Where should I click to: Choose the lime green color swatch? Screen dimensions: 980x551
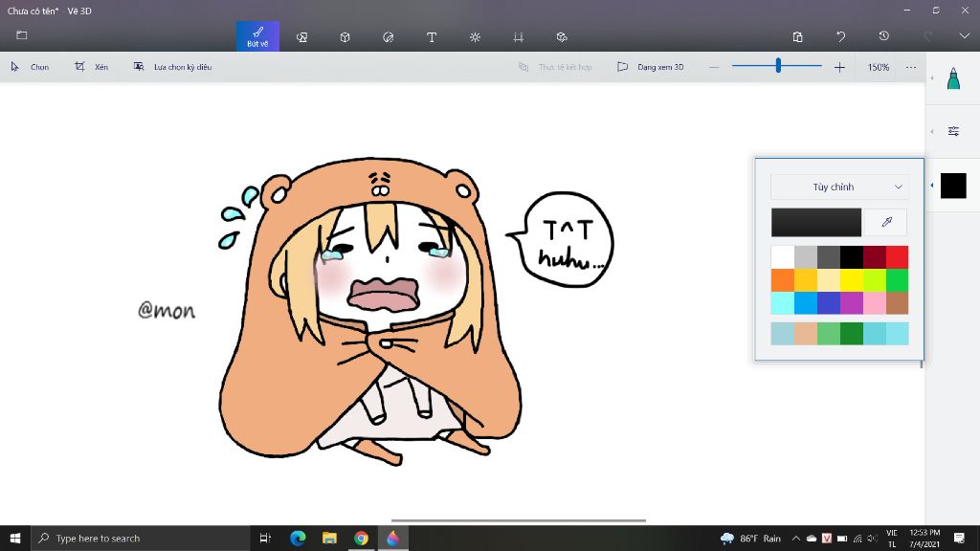click(875, 280)
